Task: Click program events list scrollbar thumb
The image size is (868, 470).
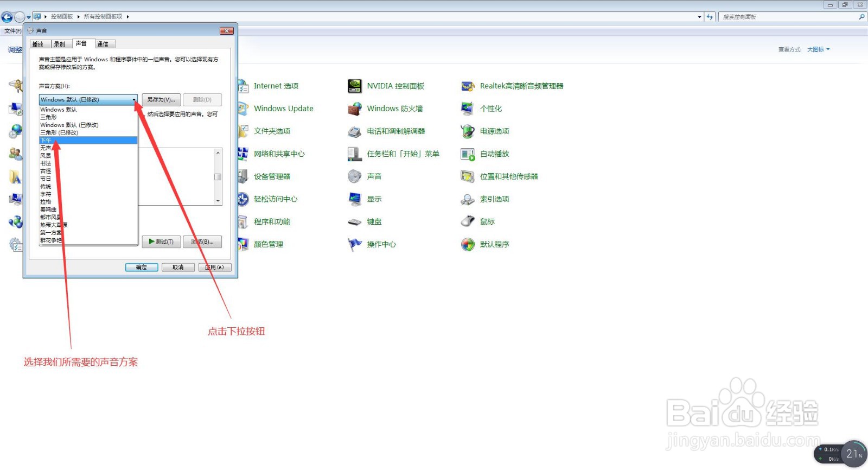Action: [218, 177]
